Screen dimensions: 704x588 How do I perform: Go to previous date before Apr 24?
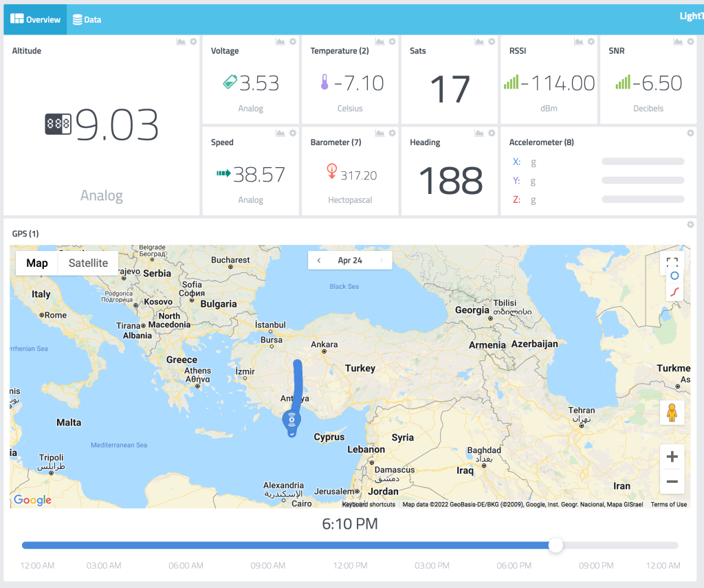click(319, 261)
